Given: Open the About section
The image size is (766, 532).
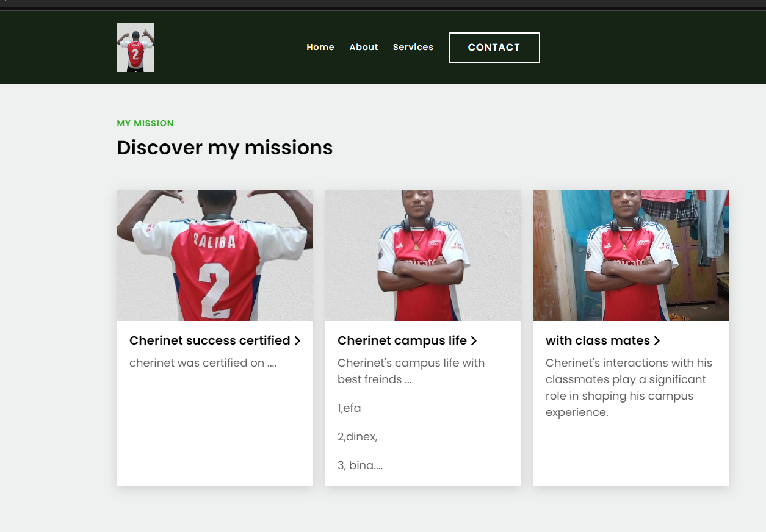Looking at the screenshot, I should point(363,47).
